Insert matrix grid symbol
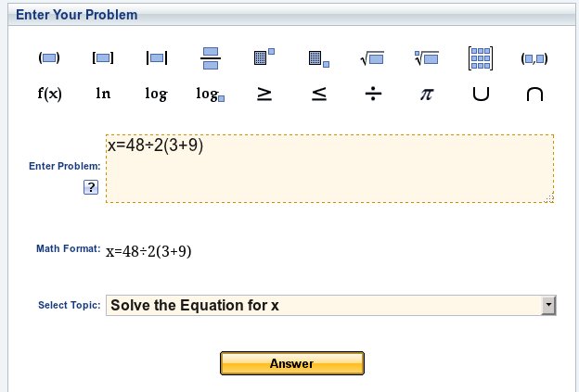This screenshot has height=392, width=579. pos(480,57)
